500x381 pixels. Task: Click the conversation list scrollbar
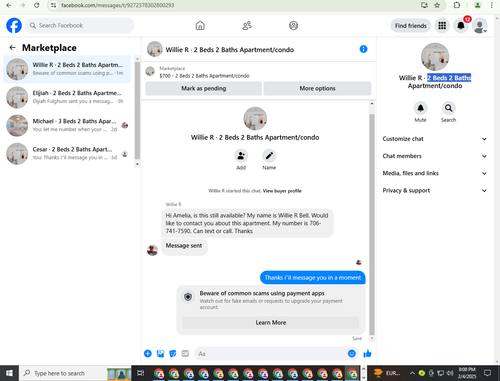[x=137, y=111]
